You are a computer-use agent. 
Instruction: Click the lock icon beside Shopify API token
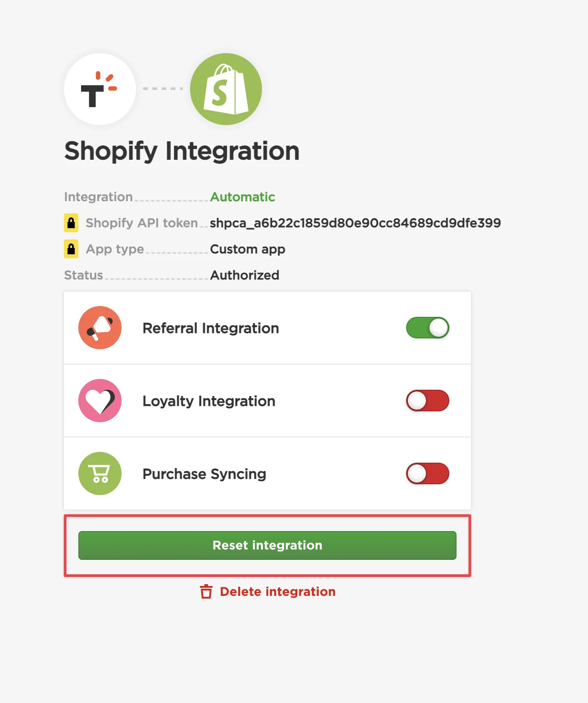pos(71,223)
